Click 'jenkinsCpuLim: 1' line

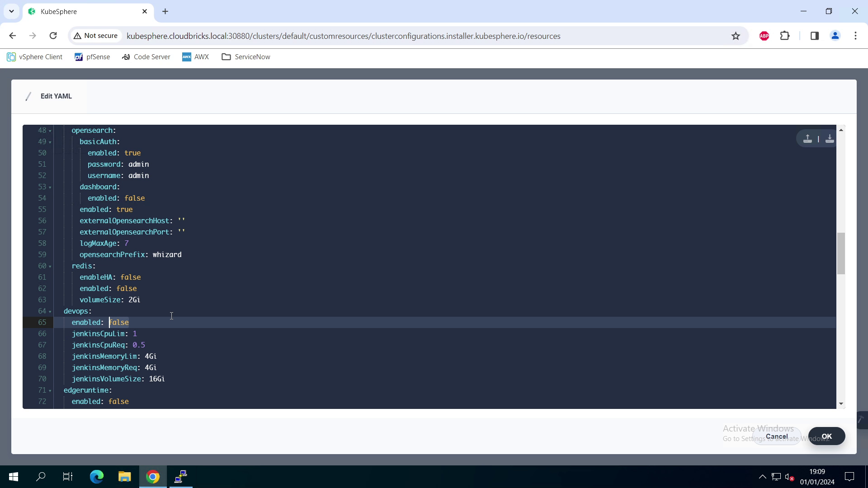[104, 334]
